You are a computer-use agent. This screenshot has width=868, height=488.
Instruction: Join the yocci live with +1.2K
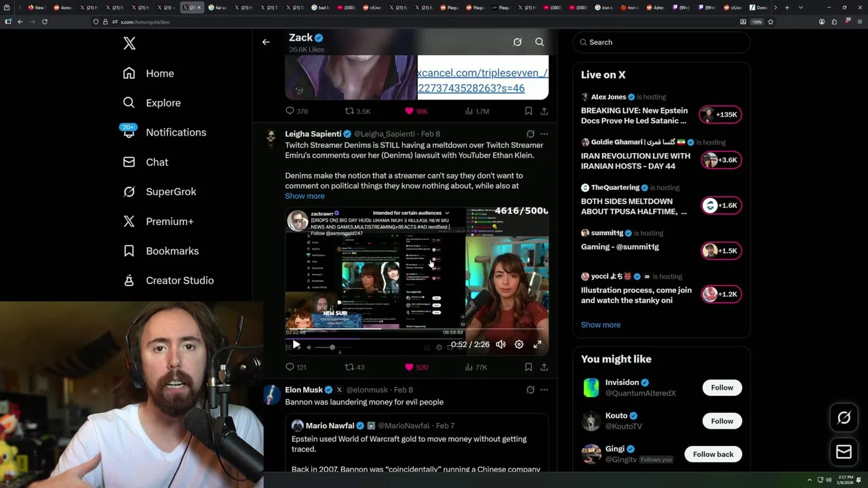coord(720,294)
